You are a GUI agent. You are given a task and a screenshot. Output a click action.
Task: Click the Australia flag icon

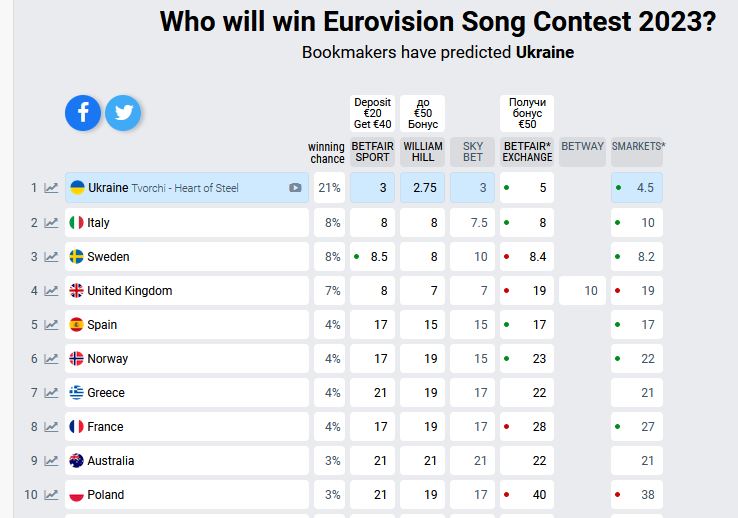[x=77, y=461]
